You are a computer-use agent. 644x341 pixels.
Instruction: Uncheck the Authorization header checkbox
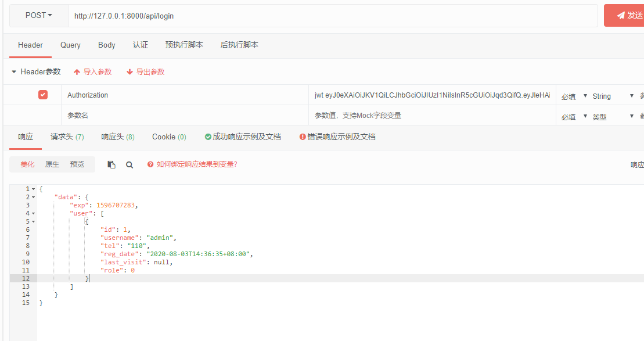(43, 95)
